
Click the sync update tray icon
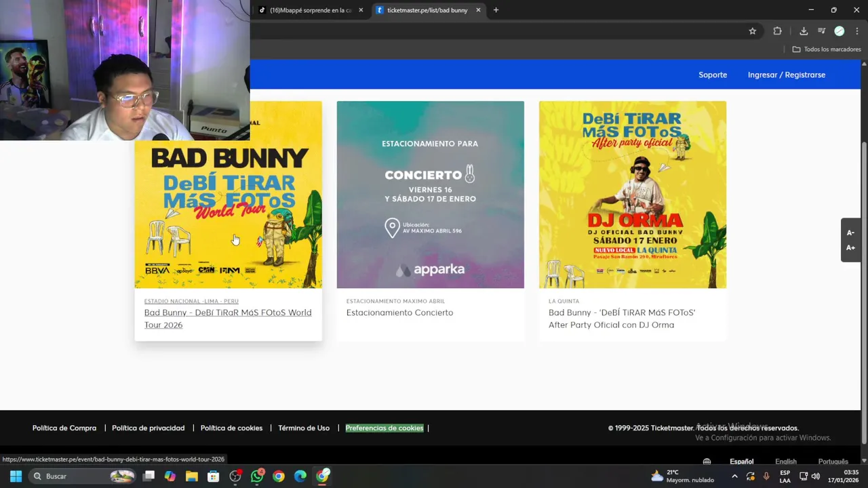[x=751, y=476]
